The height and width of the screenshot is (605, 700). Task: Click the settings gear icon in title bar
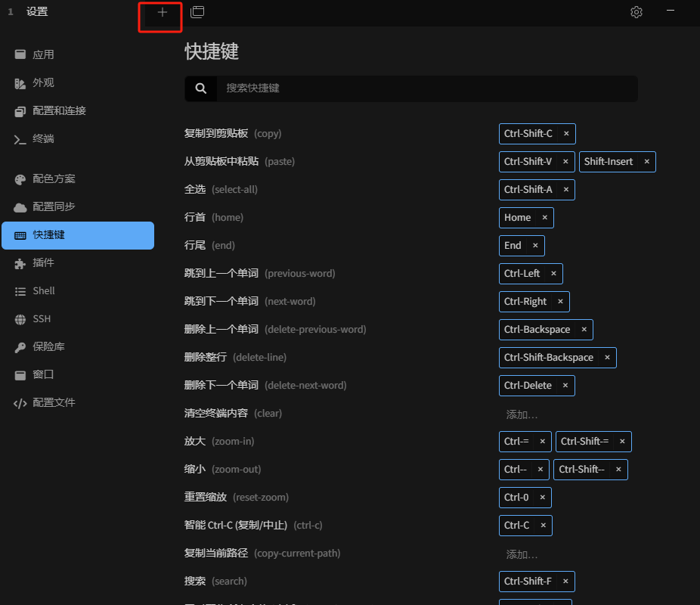(x=637, y=12)
